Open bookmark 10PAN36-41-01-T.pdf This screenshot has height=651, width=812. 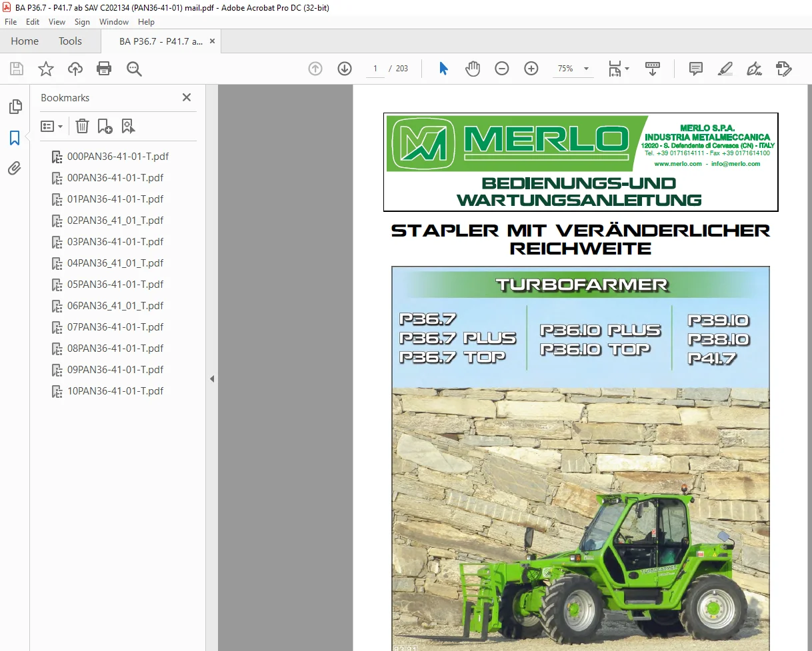(x=115, y=391)
